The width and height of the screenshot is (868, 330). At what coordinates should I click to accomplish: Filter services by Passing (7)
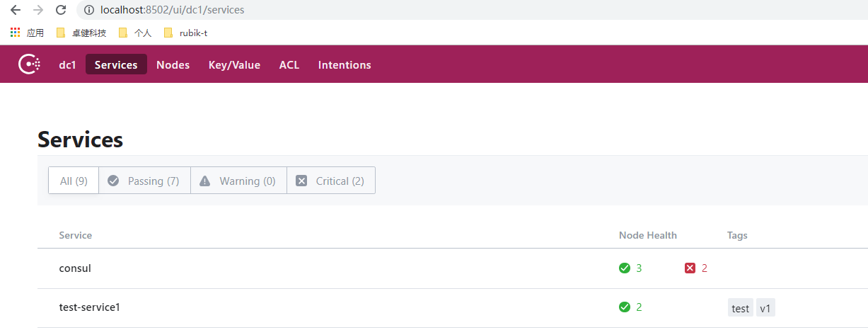pyautogui.click(x=144, y=181)
